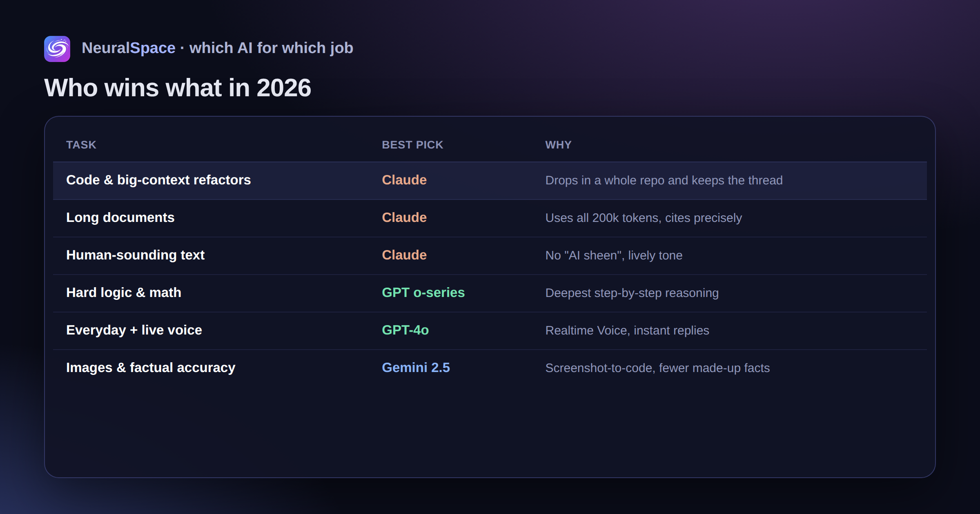Click the 'Human-sounding text' task cell

point(136,255)
